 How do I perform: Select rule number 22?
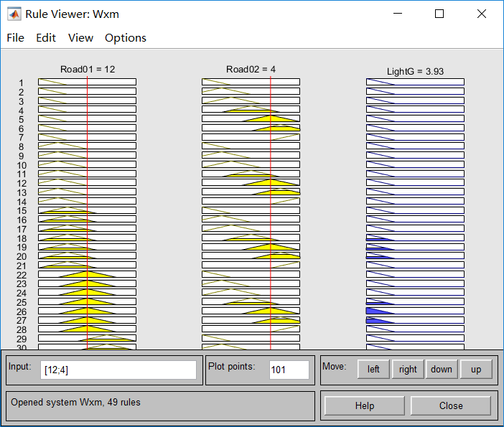[22, 276]
